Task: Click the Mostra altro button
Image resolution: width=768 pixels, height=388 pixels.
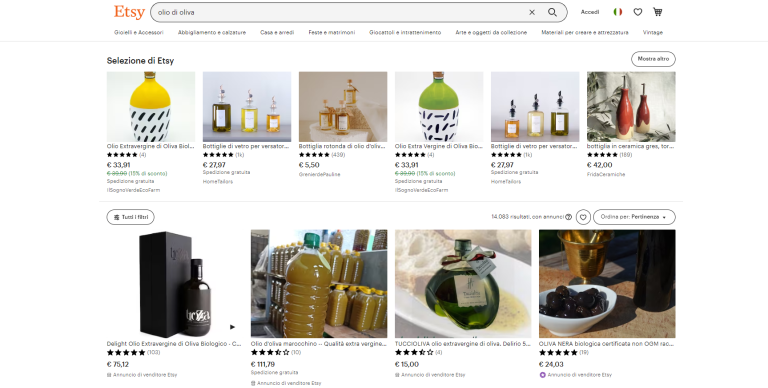Action: (x=653, y=59)
